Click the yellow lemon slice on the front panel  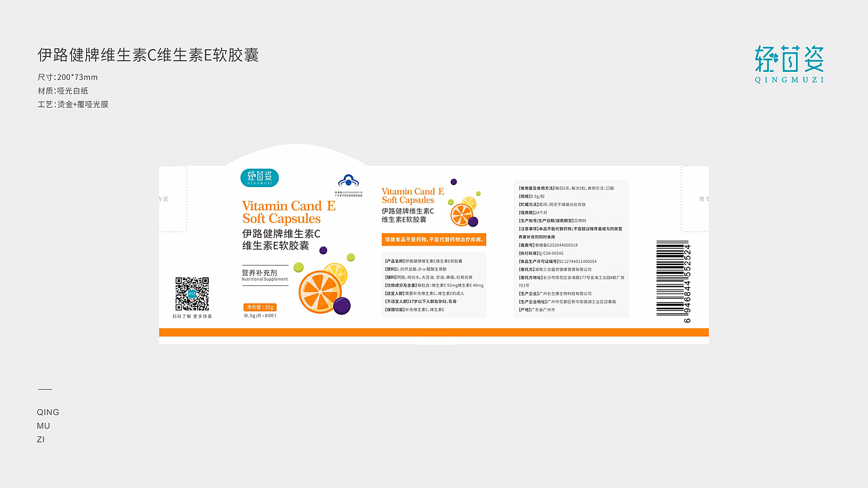[335, 274]
